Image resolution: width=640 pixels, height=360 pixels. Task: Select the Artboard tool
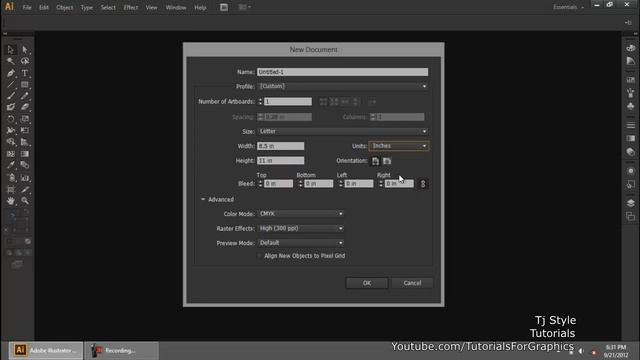pos(11,190)
